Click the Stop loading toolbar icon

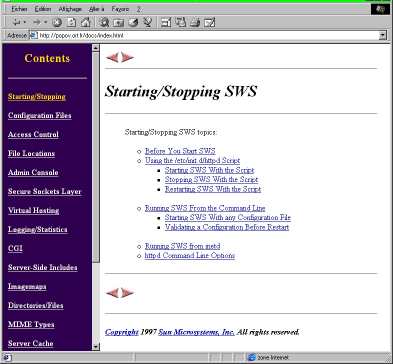[57, 22]
